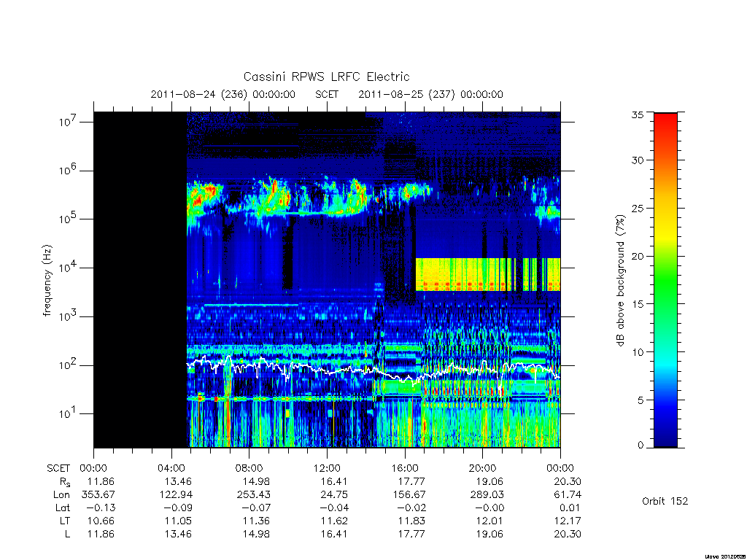Click the colorbar tick label 20

(637, 256)
